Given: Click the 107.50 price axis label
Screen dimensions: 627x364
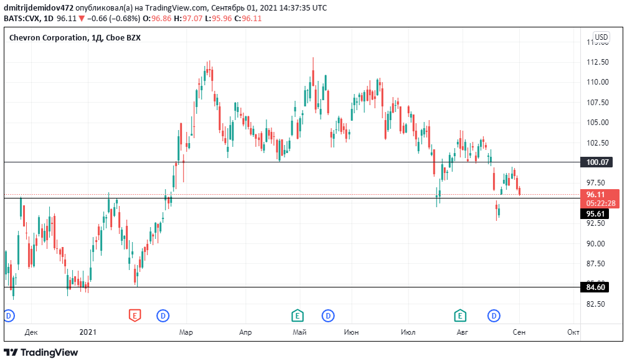Looking at the screenshot, I should coord(597,102).
